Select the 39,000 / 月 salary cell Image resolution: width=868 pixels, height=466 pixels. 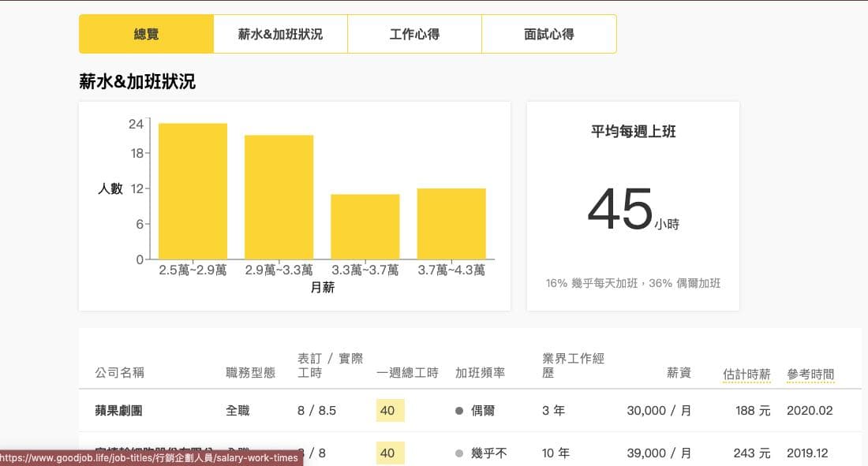(659, 453)
